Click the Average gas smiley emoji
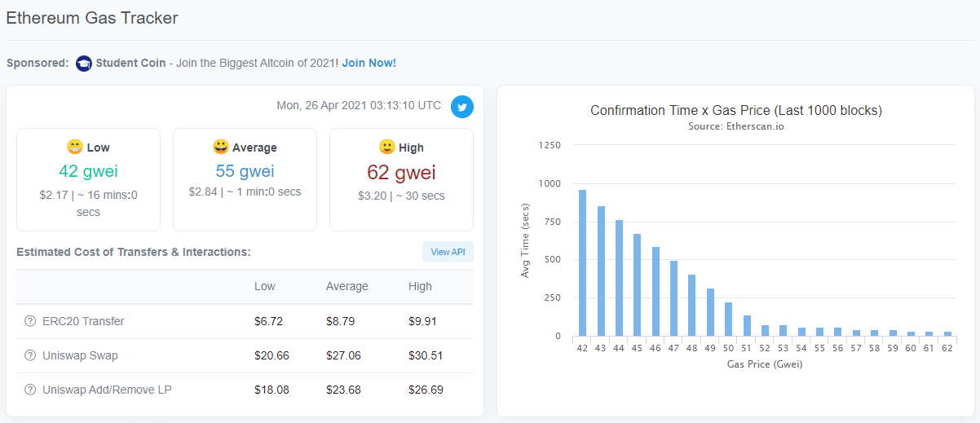Screen dimensions: 980x423 (220, 147)
